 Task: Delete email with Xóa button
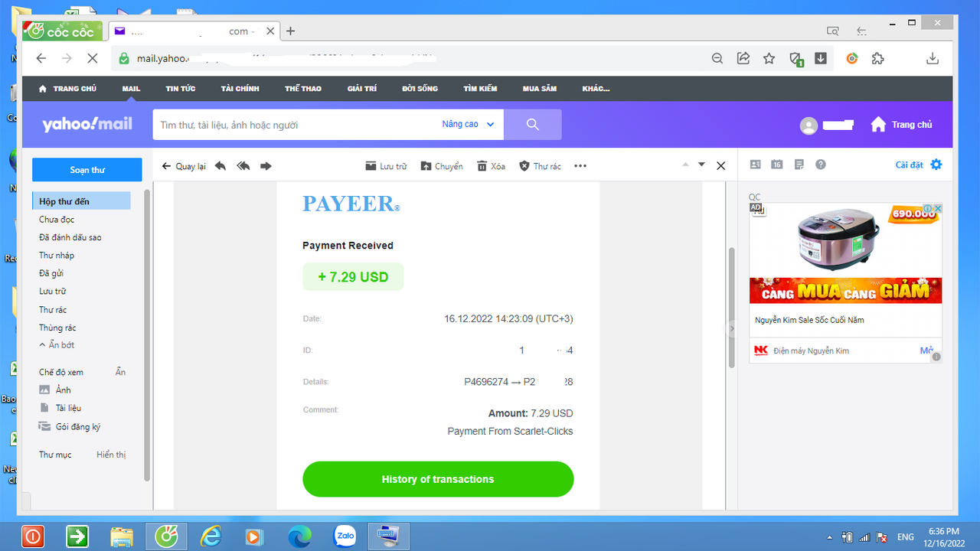(x=491, y=166)
